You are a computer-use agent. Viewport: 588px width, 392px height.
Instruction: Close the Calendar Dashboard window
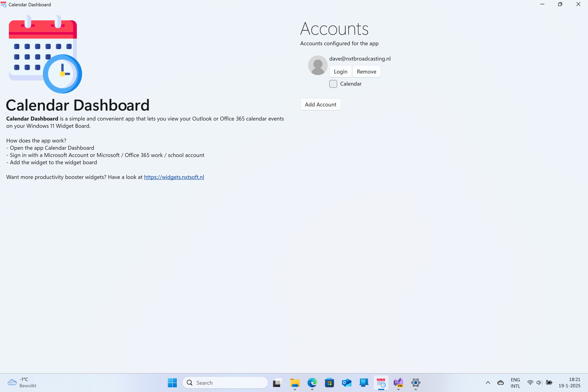pos(578,4)
